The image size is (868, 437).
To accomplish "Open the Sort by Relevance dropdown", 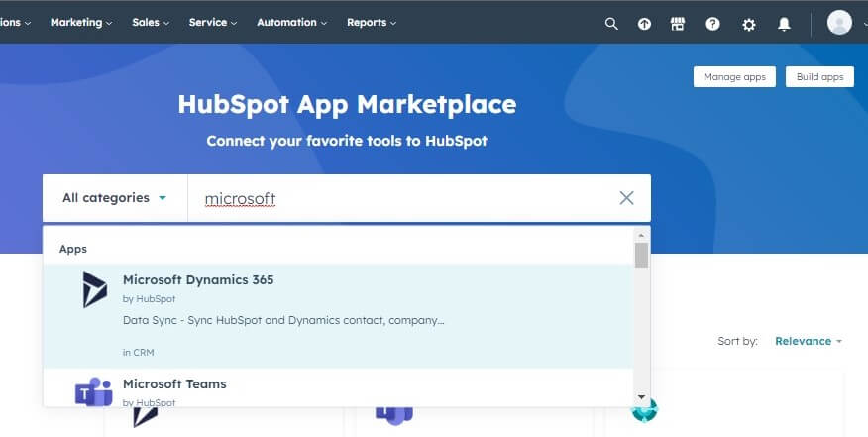I will click(809, 341).
